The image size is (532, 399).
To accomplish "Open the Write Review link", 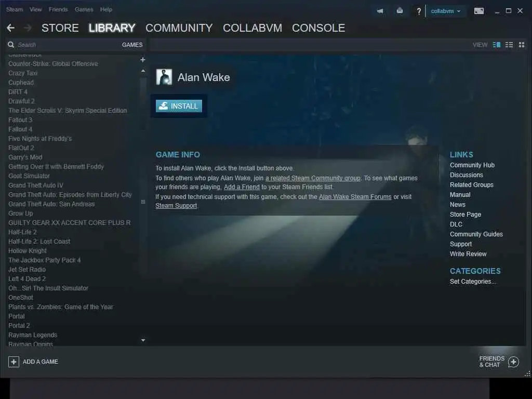I will click(468, 254).
